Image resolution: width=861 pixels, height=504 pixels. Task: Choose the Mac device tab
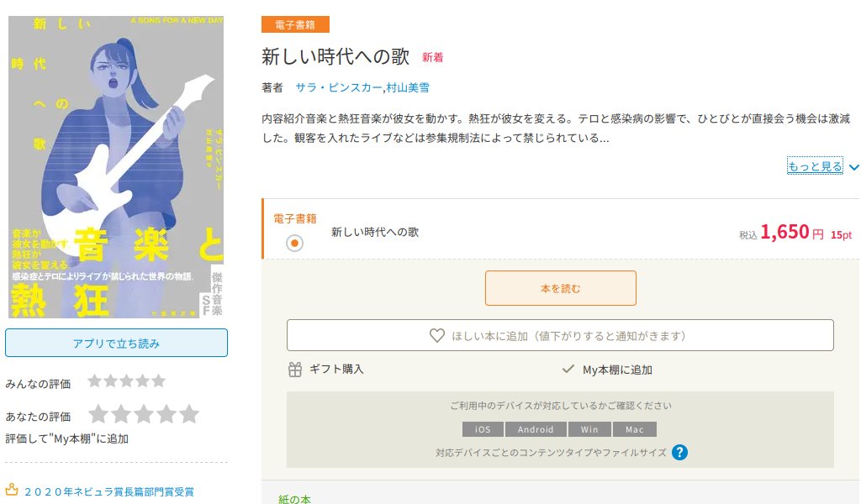pos(634,429)
